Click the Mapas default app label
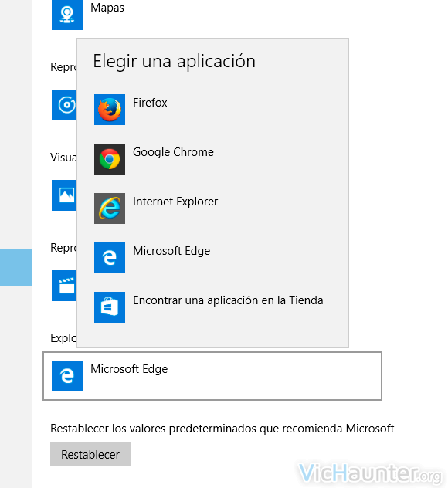 (x=107, y=8)
